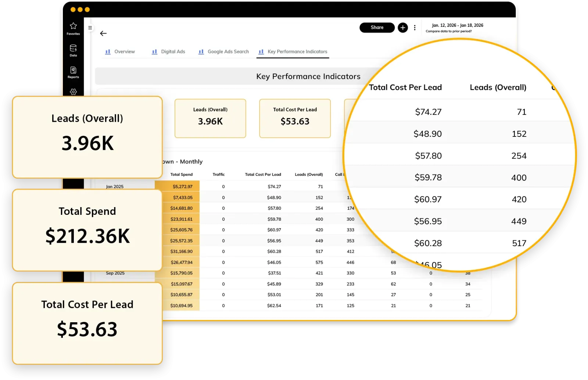Click Total Cost Per Lead header in magnified view
588x380 pixels.
point(405,88)
